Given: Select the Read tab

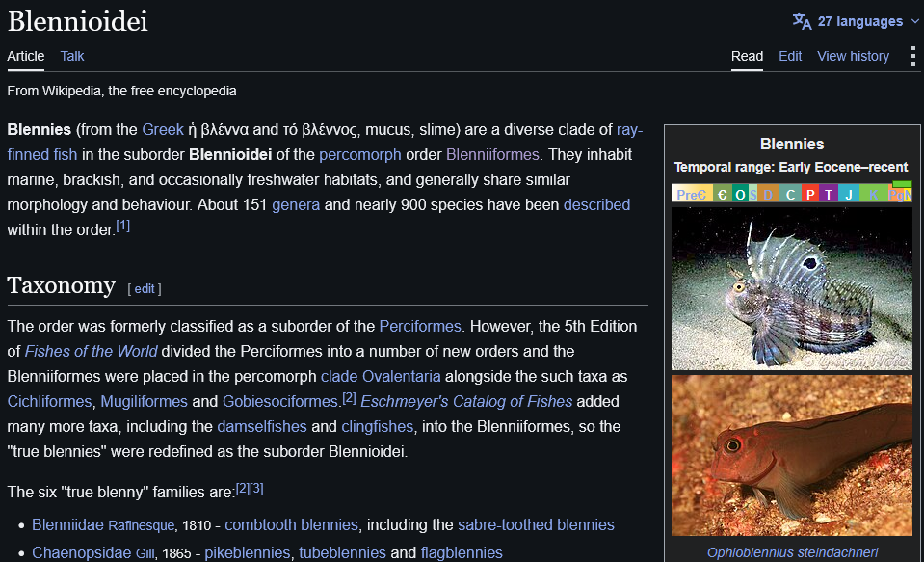Looking at the screenshot, I should 747,56.
